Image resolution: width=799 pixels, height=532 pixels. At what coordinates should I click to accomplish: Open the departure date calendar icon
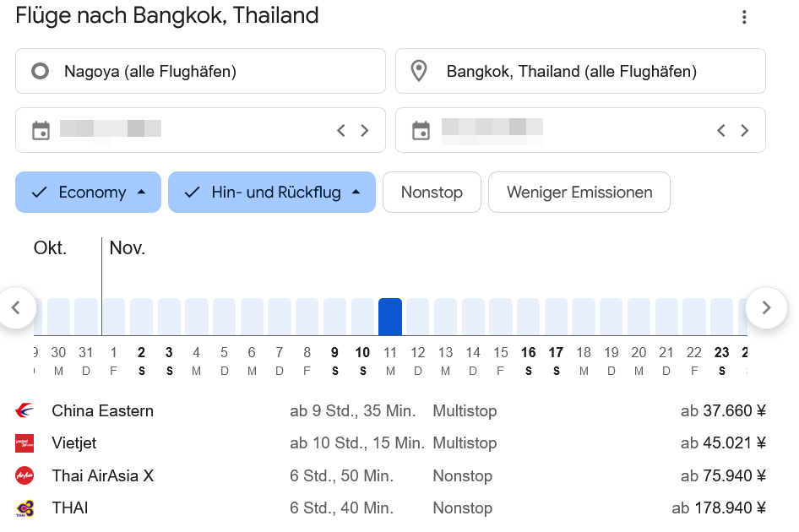click(x=40, y=130)
